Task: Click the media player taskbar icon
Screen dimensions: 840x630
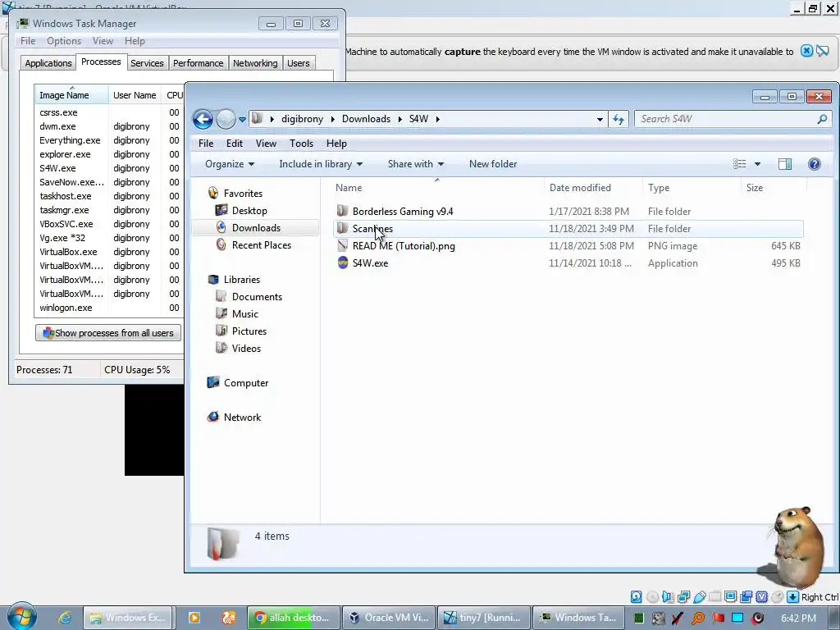Action: (x=194, y=618)
